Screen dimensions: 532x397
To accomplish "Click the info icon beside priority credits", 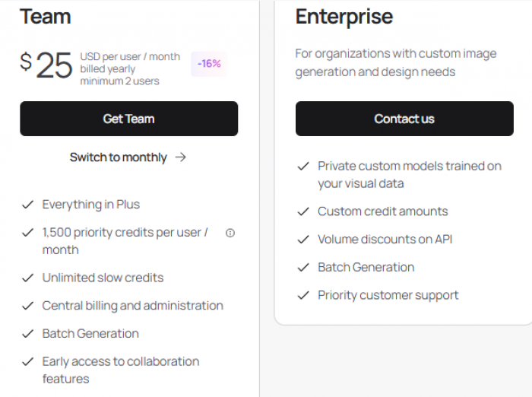I will tap(230, 233).
